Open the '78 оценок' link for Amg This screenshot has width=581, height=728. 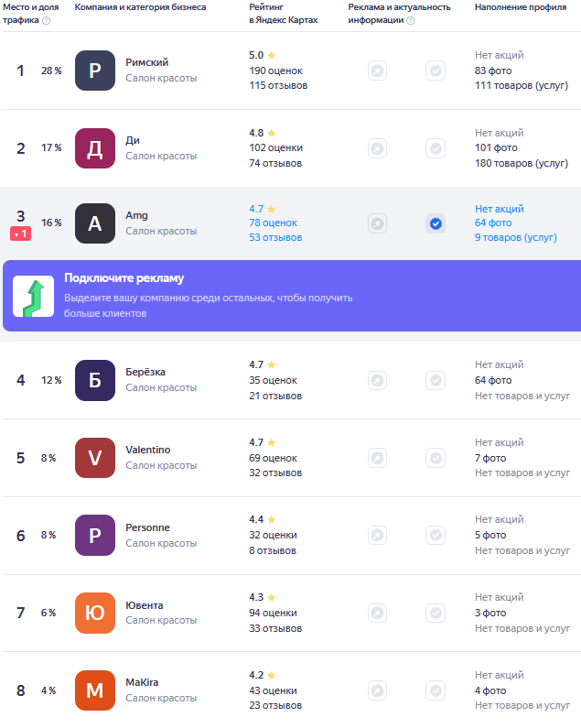click(x=273, y=223)
